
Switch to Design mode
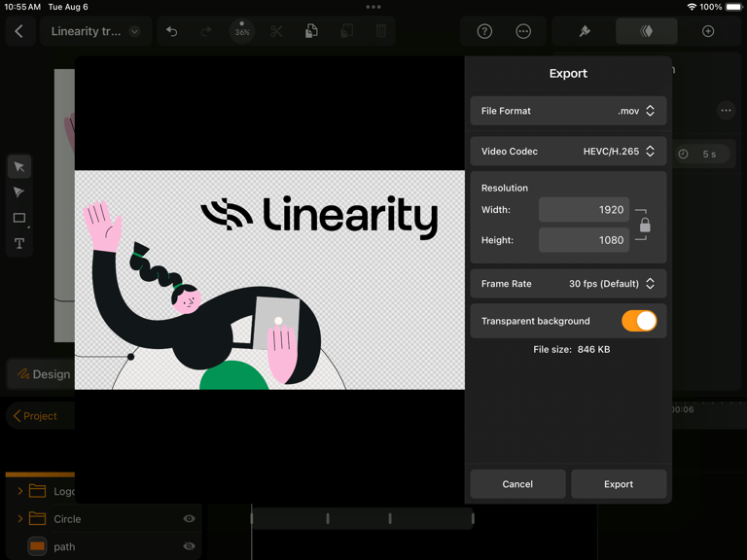pos(42,374)
